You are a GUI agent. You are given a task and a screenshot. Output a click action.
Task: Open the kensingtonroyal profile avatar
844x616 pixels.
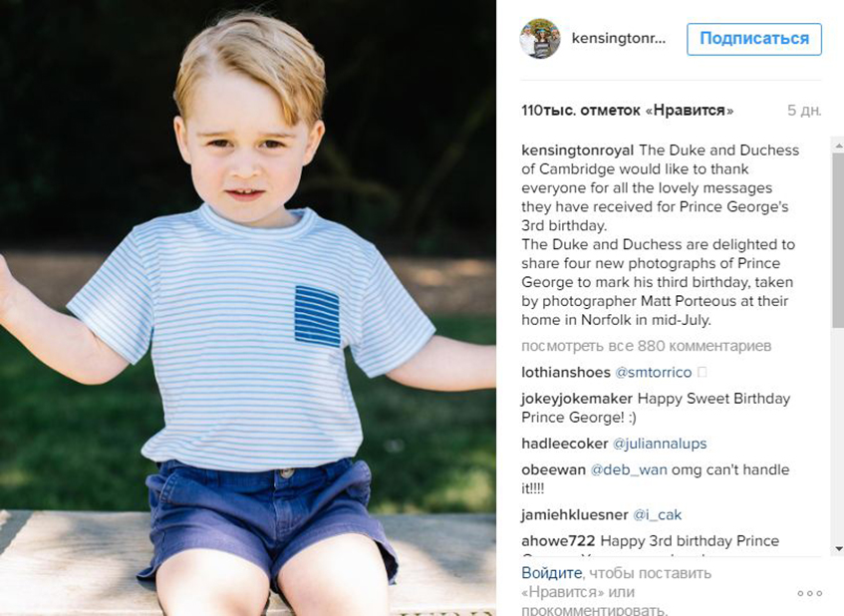coord(539,38)
